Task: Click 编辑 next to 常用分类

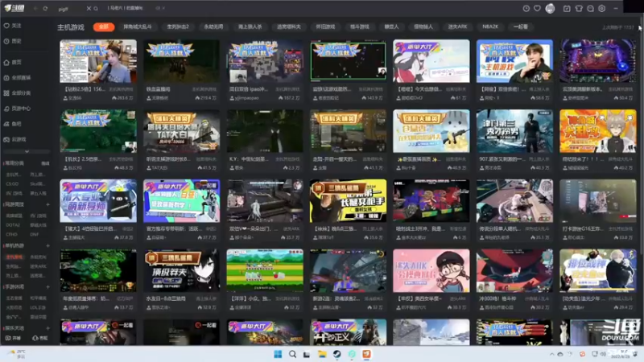Action: (x=45, y=163)
